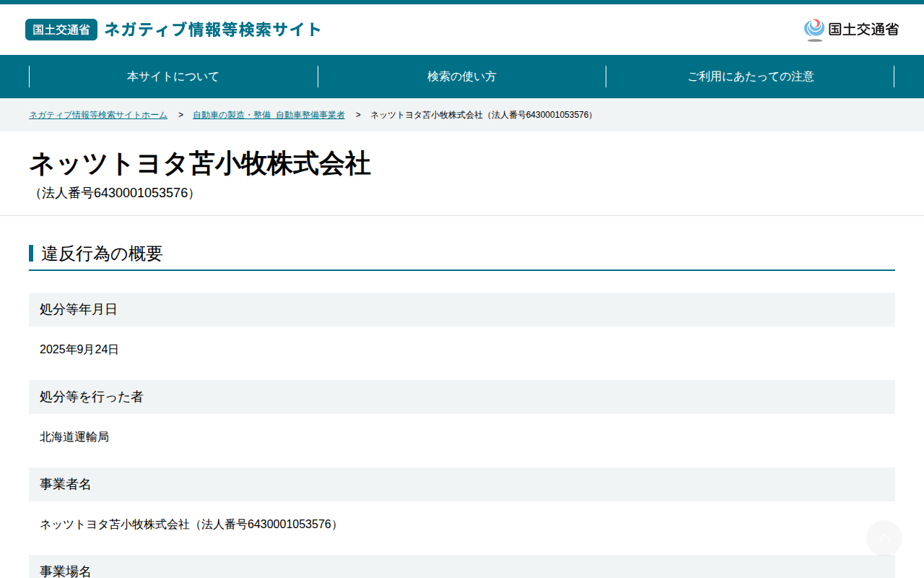The image size is (924, 578).
Task: Select the 処分等を行った者 field label
Action: click(92, 397)
